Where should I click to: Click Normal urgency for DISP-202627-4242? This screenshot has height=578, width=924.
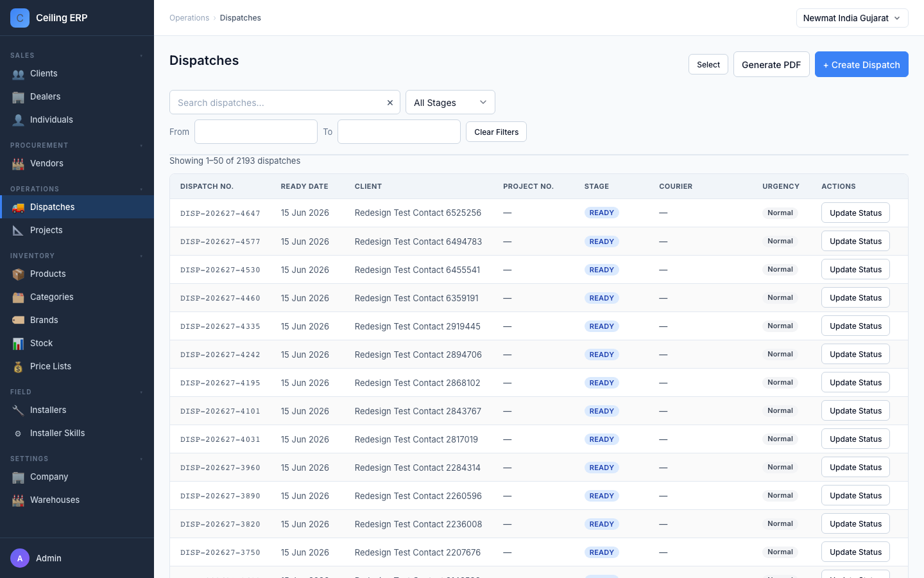(780, 354)
